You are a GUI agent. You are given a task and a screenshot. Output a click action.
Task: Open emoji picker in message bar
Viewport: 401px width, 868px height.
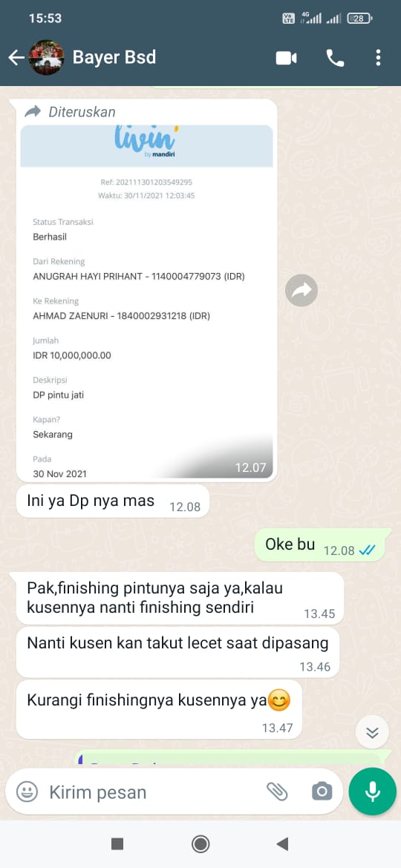pos(27,792)
